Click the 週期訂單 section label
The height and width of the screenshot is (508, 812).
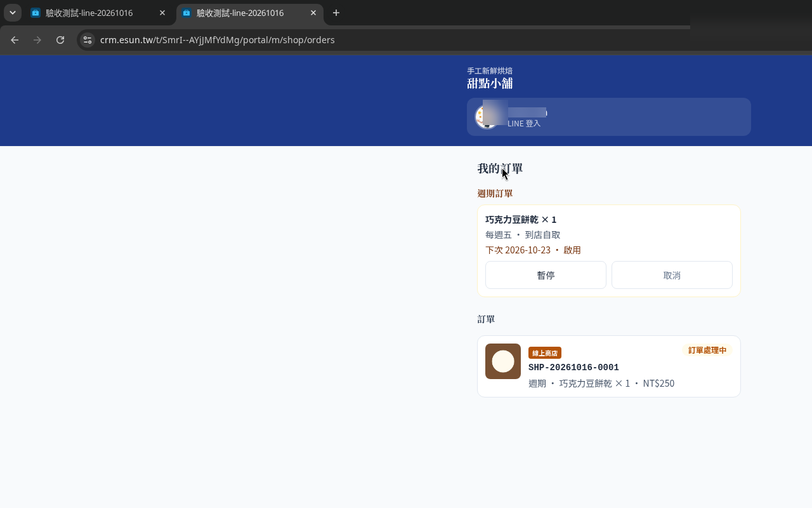pos(495,193)
